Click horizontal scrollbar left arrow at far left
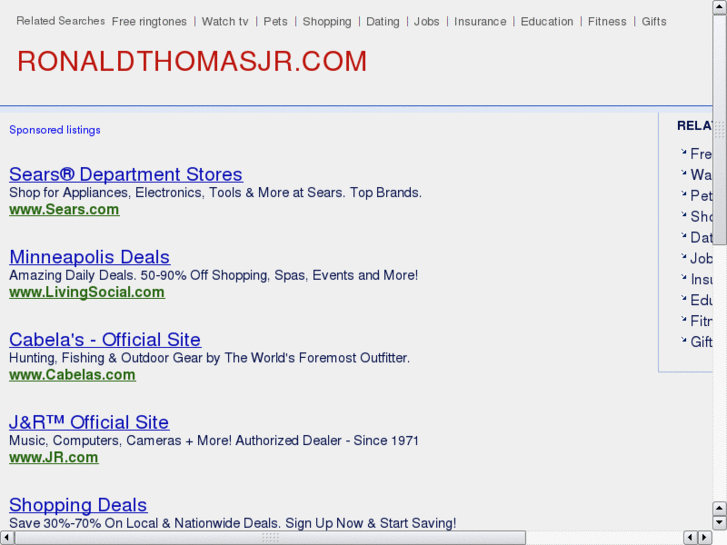727x545 pixels. (7, 538)
